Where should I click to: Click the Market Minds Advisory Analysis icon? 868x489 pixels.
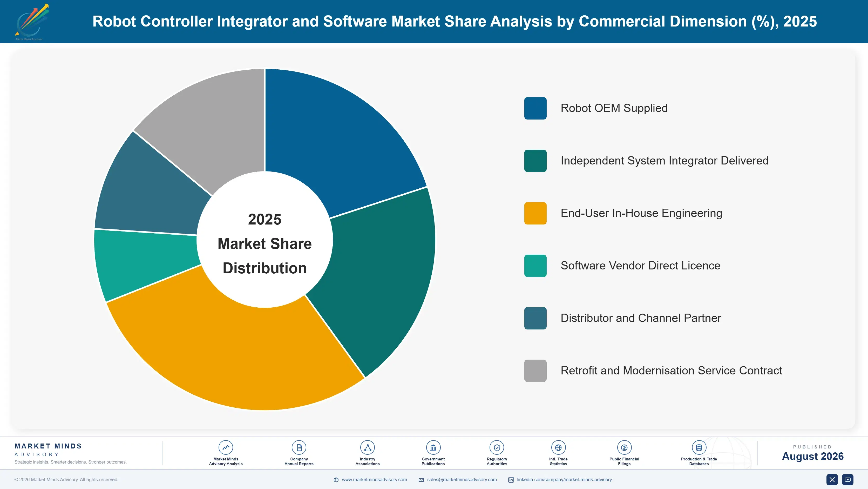tap(226, 447)
